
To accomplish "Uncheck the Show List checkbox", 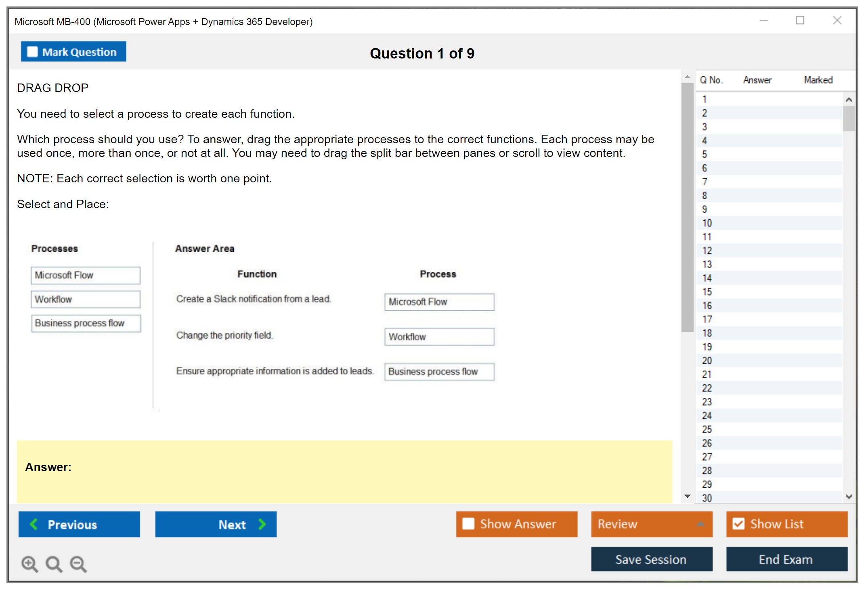I will point(738,524).
